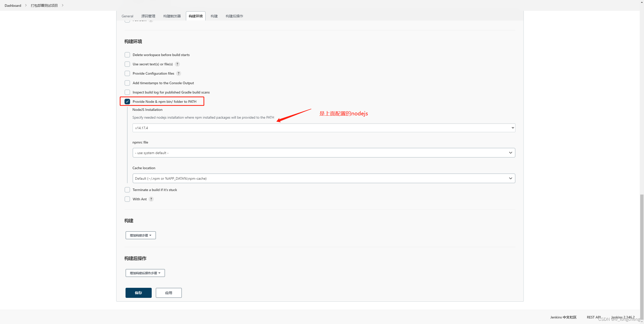Enable Terminate a build if it's stuck

click(127, 190)
